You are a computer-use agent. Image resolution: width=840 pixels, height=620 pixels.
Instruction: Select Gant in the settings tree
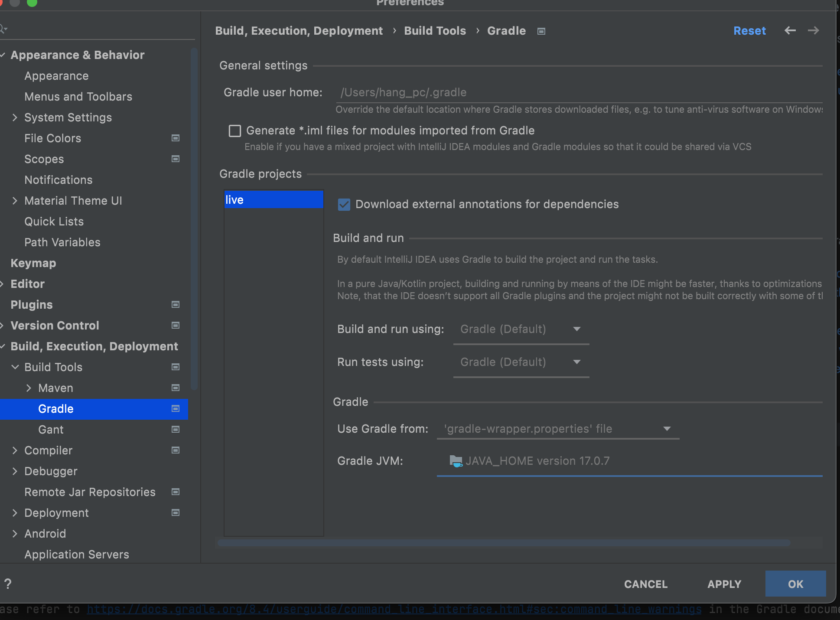pyautogui.click(x=51, y=430)
